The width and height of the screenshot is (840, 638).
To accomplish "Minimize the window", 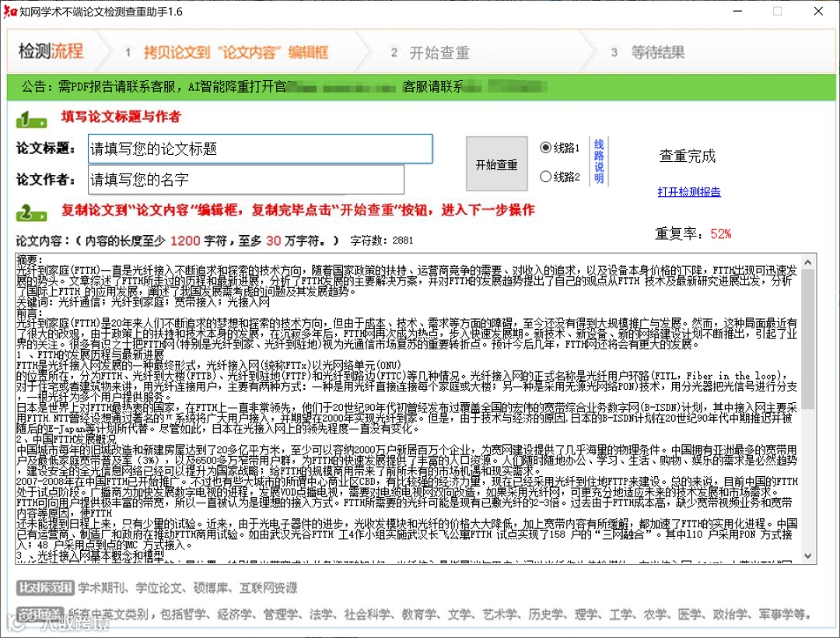I will tap(738, 11).
